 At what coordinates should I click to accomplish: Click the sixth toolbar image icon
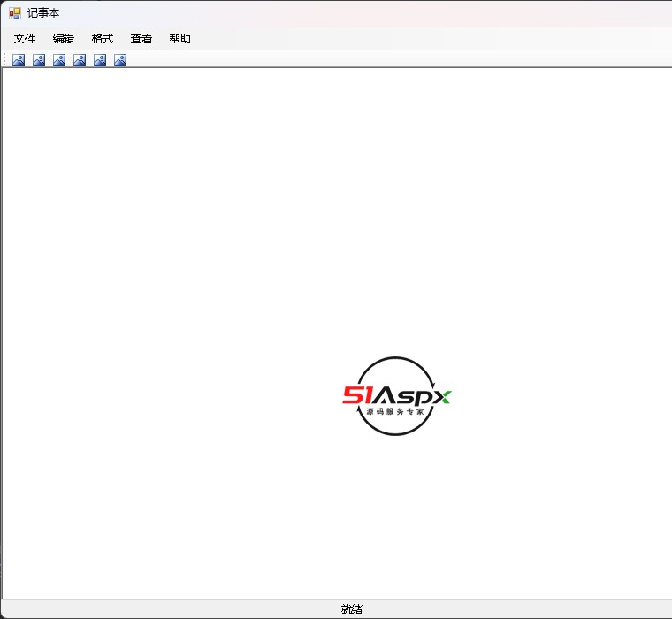120,60
